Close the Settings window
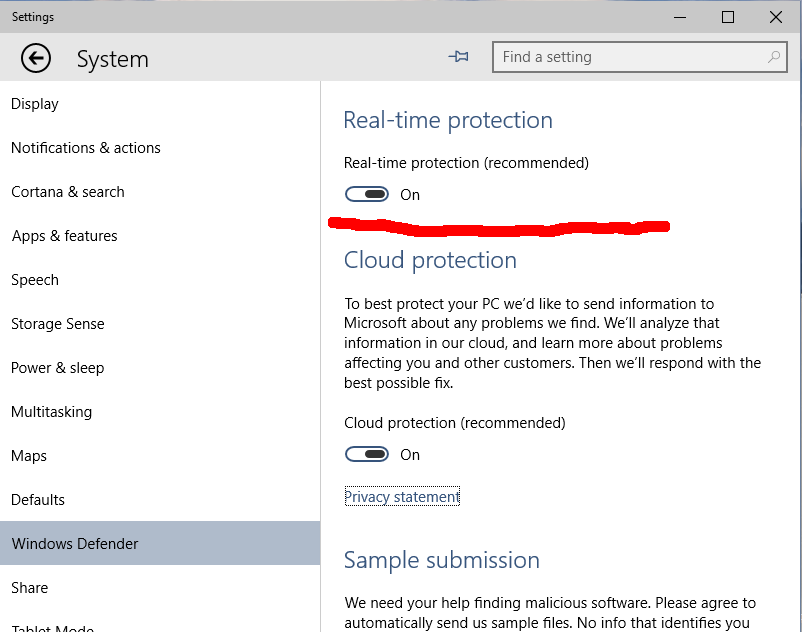This screenshot has height=632, width=802. (775, 17)
